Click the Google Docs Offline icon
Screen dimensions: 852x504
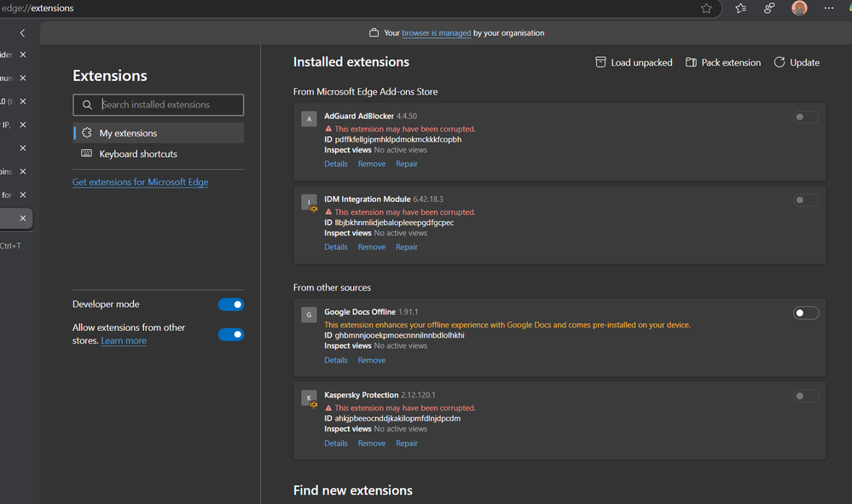click(x=310, y=315)
